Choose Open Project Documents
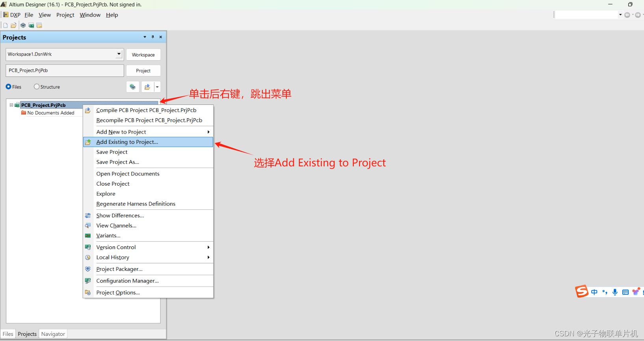This screenshot has height=341, width=644. point(148,174)
